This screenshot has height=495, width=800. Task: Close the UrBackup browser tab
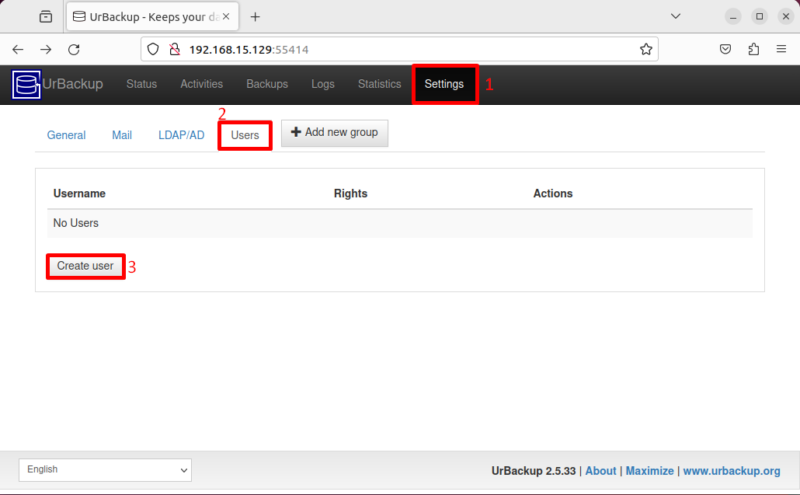click(x=226, y=16)
